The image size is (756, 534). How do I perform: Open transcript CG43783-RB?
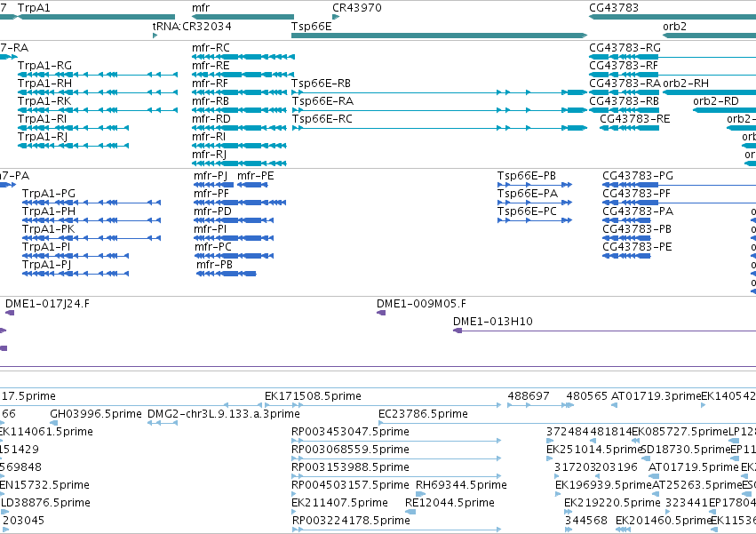pyautogui.click(x=624, y=101)
